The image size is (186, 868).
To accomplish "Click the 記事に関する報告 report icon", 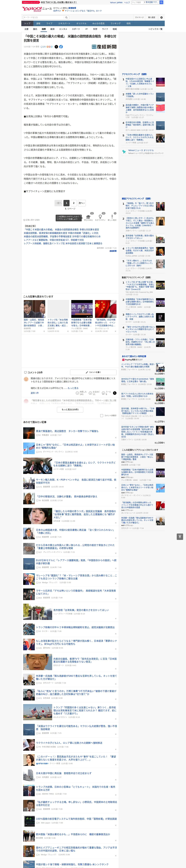I will (x=32, y=220).
